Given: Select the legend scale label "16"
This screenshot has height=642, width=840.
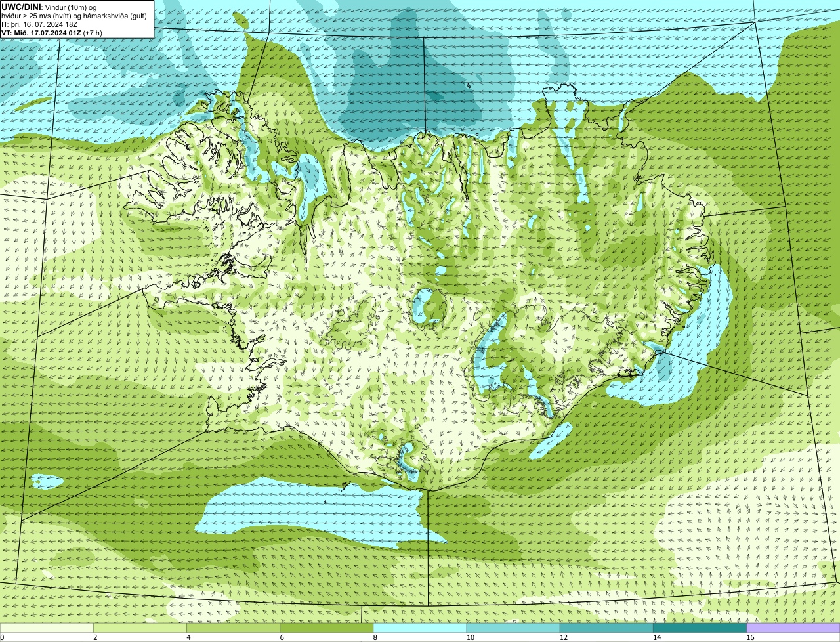Looking at the screenshot, I should (x=749, y=637).
